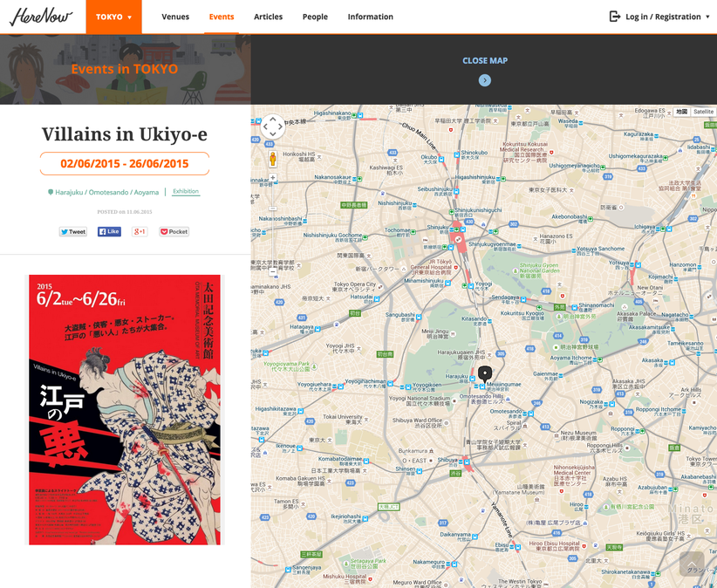The width and height of the screenshot is (717, 588).
Task: Click the map pan control
Action: (272, 127)
